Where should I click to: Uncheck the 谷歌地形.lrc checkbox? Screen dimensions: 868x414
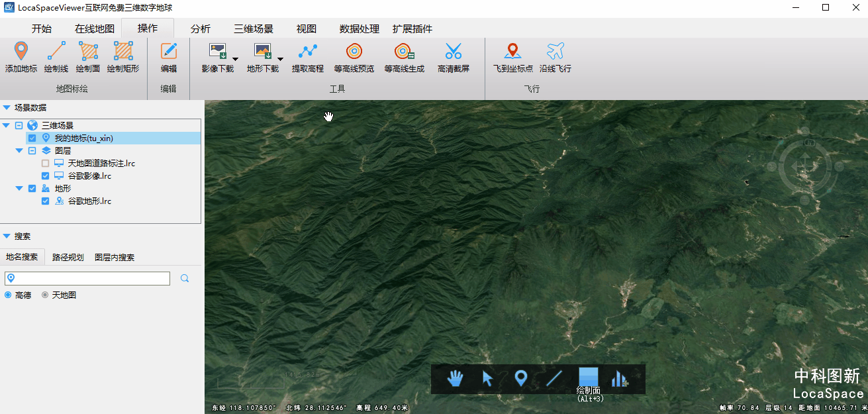click(x=46, y=201)
